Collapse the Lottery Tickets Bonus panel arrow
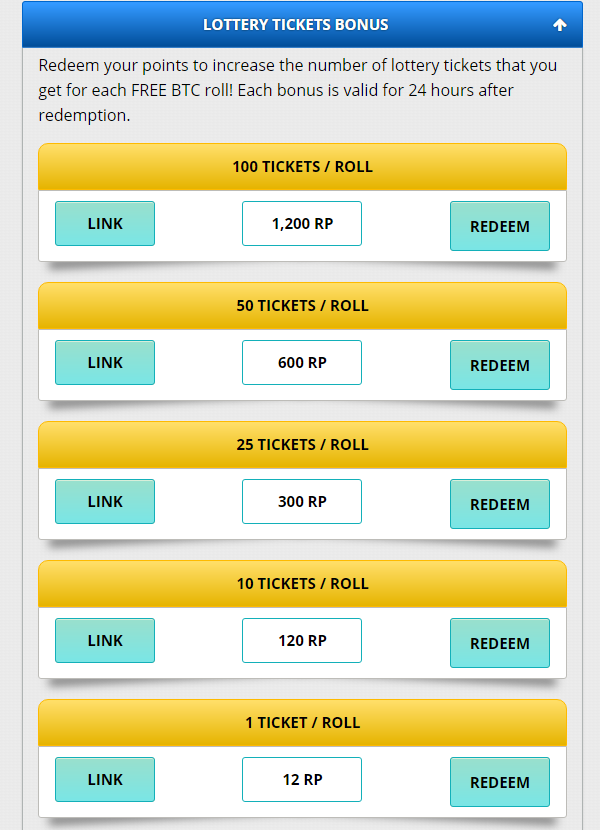This screenshot has width=600, height=830. (x=560, y=25)
